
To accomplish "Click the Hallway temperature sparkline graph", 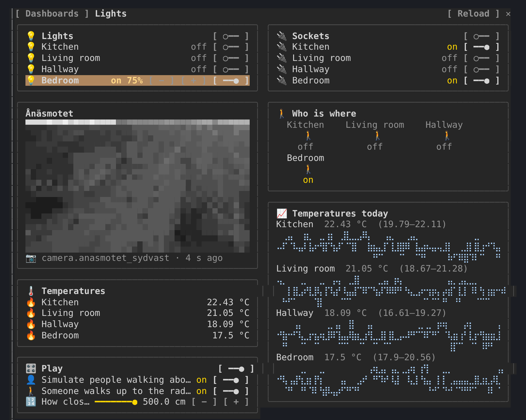I will tap(388, 335).
